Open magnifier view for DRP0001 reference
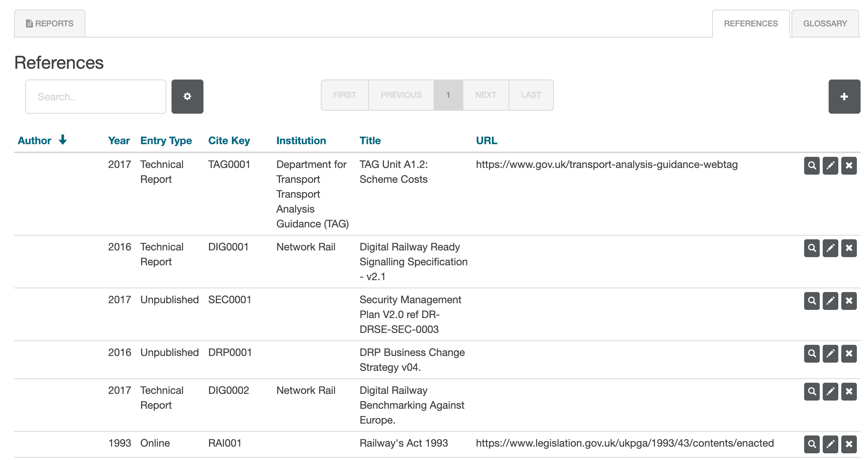The width and height of the screenshot is (868, 460). click(x=812, y=354)
